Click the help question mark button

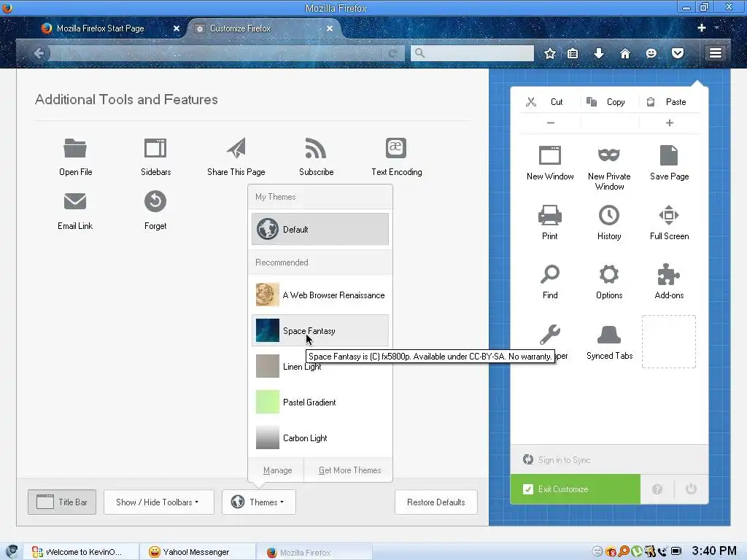(657, 489)
